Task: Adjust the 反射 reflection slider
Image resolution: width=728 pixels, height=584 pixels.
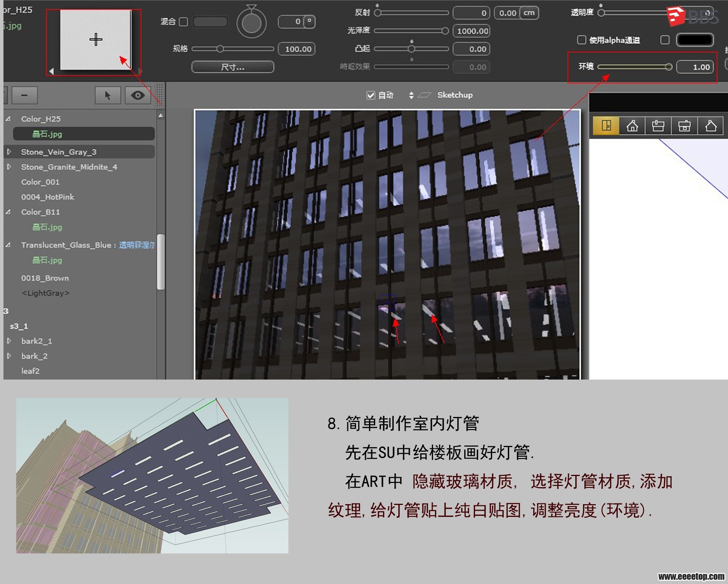Action: point(411,13)
